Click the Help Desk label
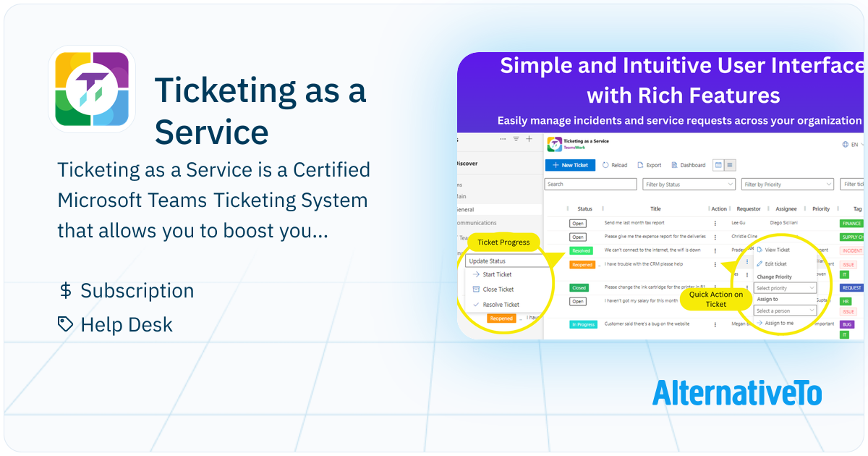Viewport: 868px width, 456px height. click(x=127, y=324)
